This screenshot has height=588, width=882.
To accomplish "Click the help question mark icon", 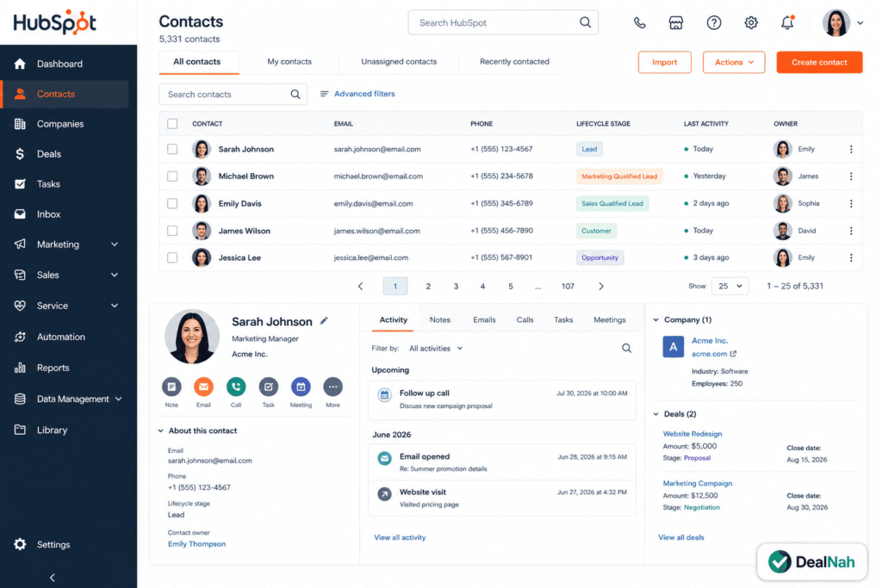I will coord(714,23).
